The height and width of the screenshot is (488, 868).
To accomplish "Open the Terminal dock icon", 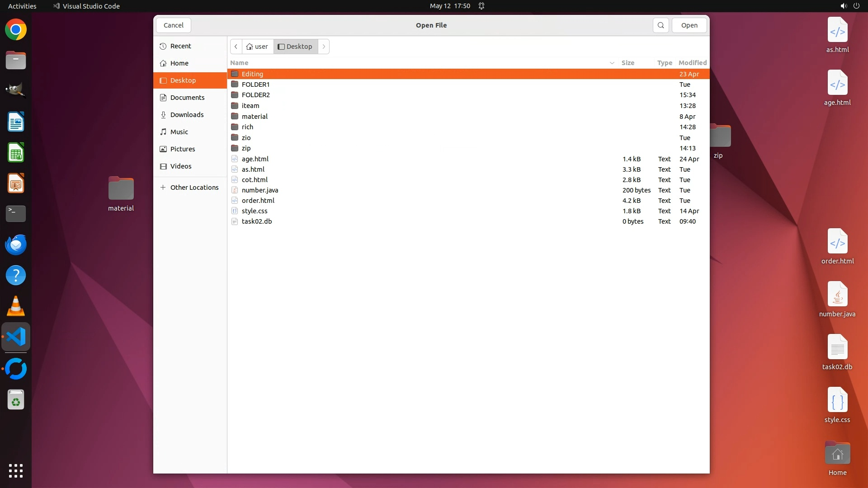I will tap(16, 214).
